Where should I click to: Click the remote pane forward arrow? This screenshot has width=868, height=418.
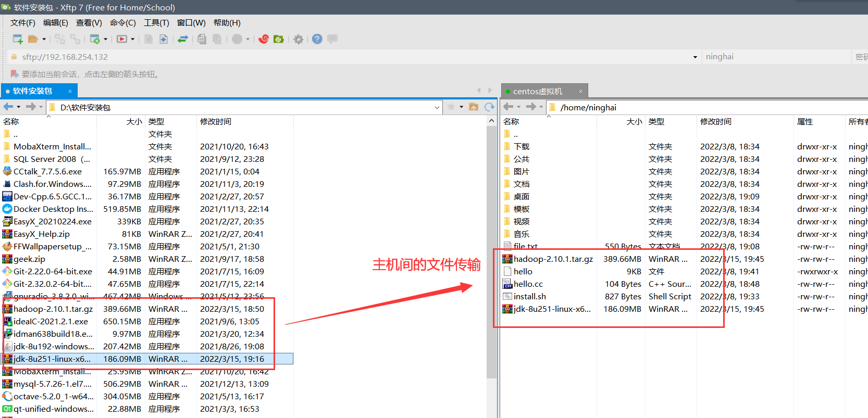tap(531, 107)
